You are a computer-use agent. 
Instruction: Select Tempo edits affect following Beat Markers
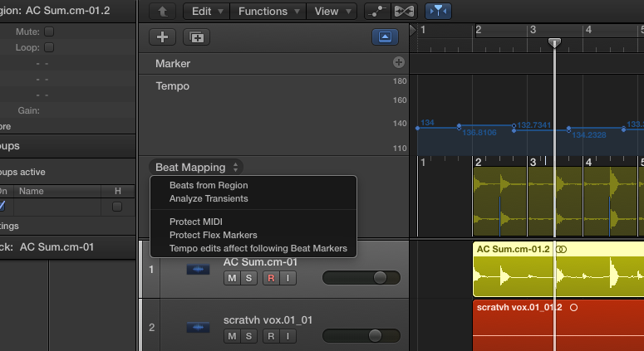point(258,248)
